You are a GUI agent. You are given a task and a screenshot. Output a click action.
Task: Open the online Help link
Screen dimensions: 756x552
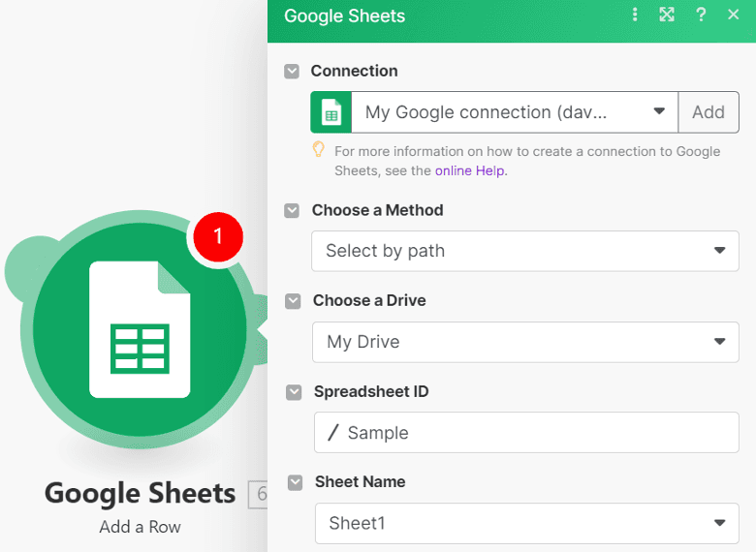point(470,170)
